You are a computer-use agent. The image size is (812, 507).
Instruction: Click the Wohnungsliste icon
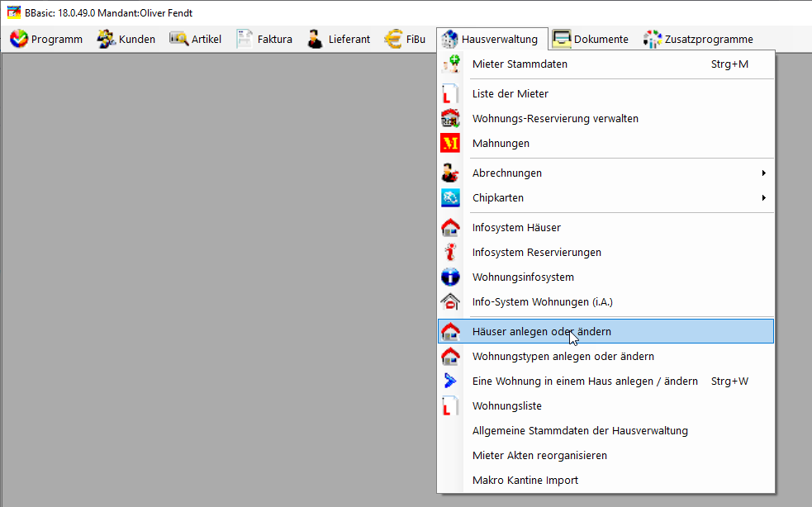pos(450,406)
